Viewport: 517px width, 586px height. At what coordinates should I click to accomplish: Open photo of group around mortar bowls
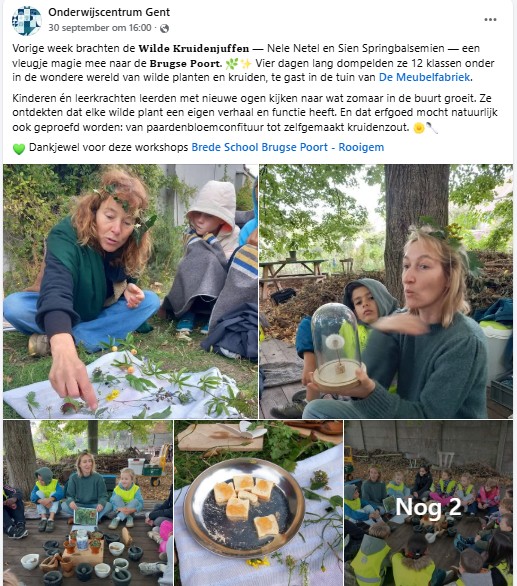click(x=88, y=503)
